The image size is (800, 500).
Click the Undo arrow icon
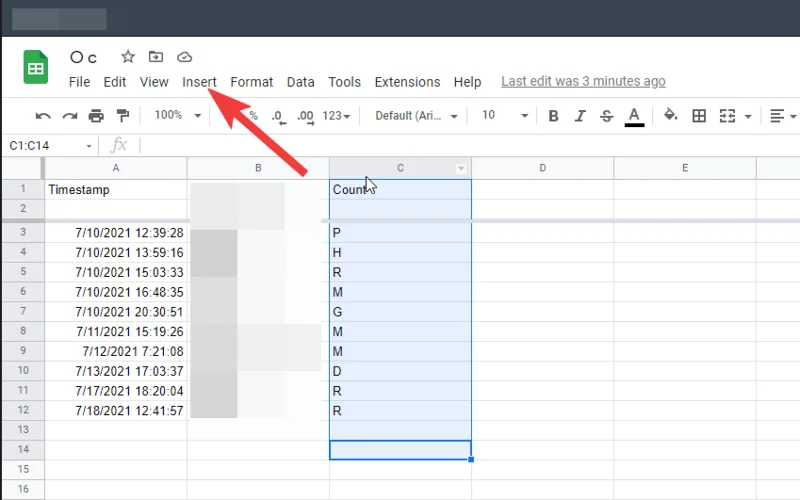click(x=43, y=116)
